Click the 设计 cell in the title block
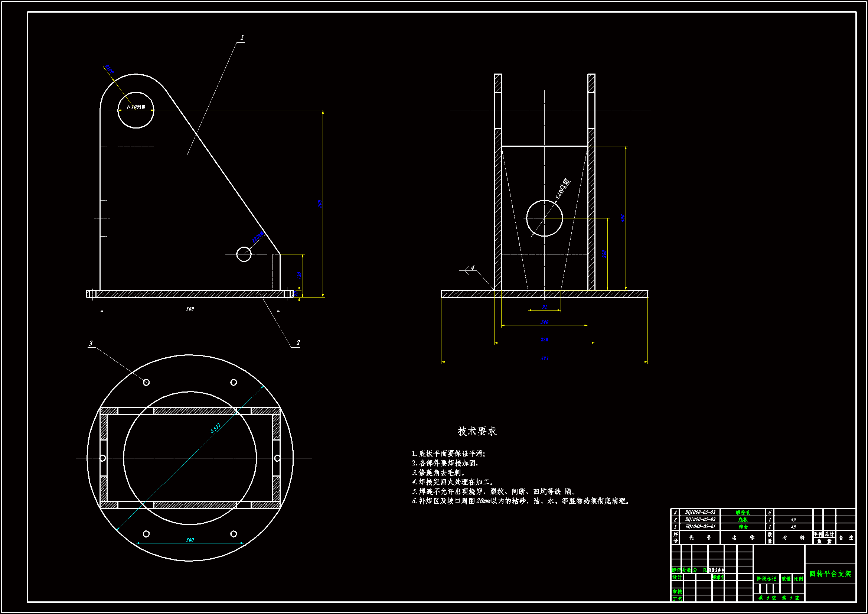The height and width of the screenshot is (614, 868). pyautogui.click(x=677, y=577)
